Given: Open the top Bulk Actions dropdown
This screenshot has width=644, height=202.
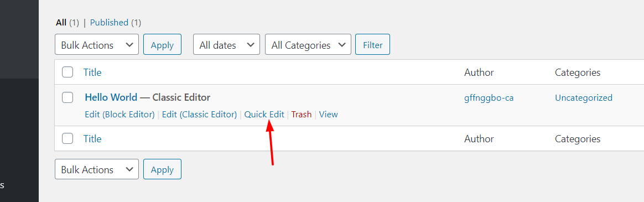Looking at the screenshot, I should coord(96,45).
